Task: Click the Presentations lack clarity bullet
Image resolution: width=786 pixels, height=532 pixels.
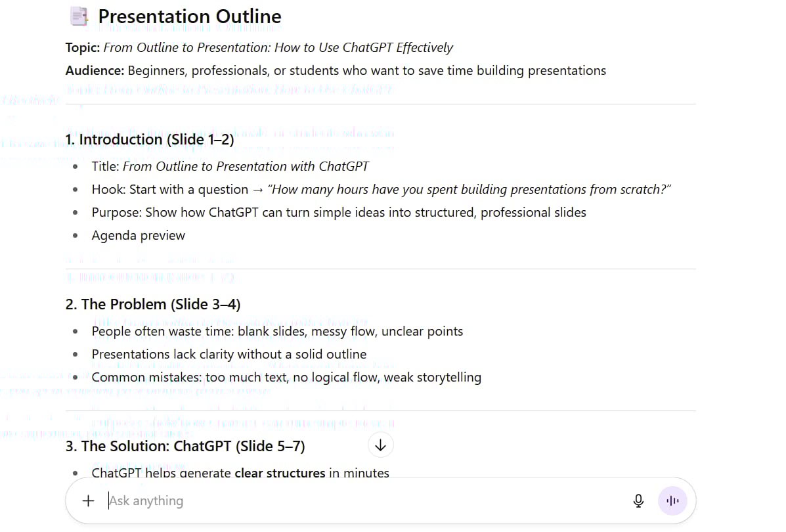Action: click(229, 355)
